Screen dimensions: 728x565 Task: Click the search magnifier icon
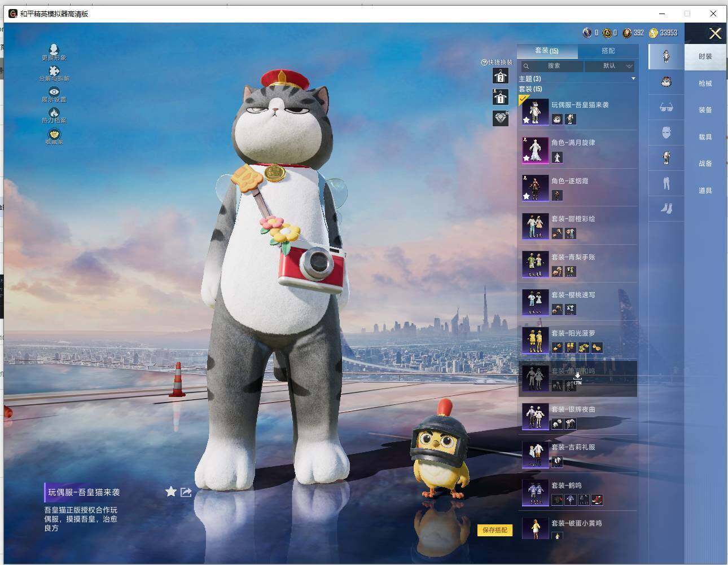pos(526,67)
